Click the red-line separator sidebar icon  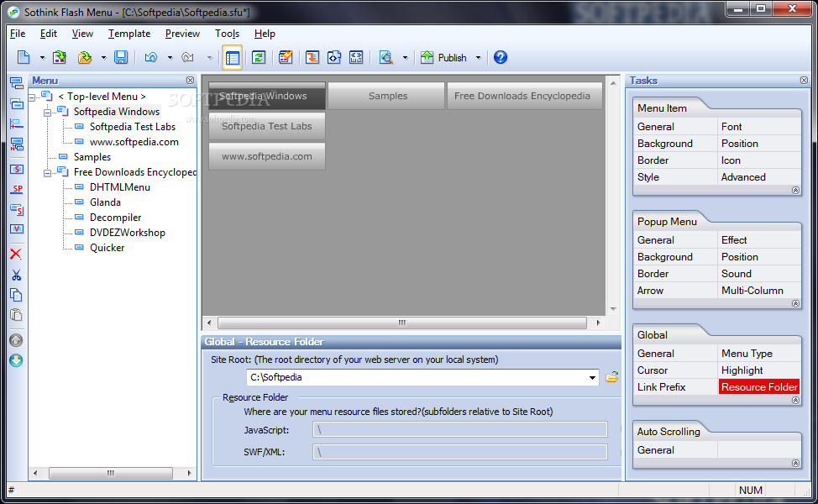[x=17, y=124]
